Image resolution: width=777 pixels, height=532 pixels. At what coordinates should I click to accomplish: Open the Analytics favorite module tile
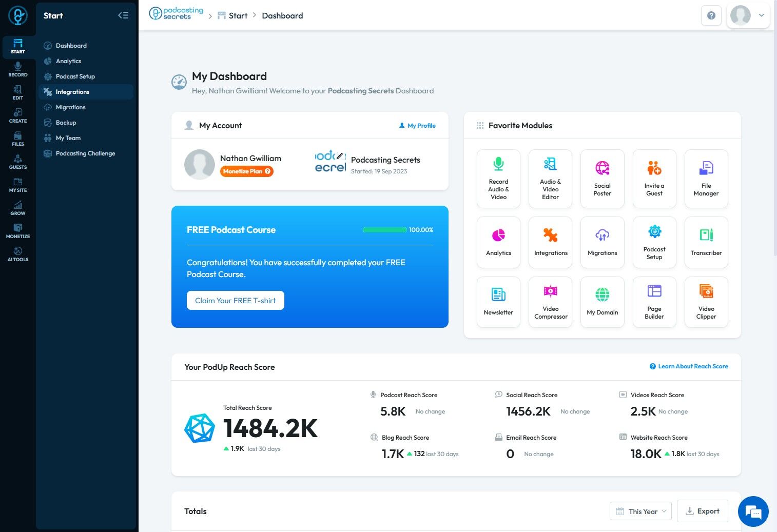point(498,242)
